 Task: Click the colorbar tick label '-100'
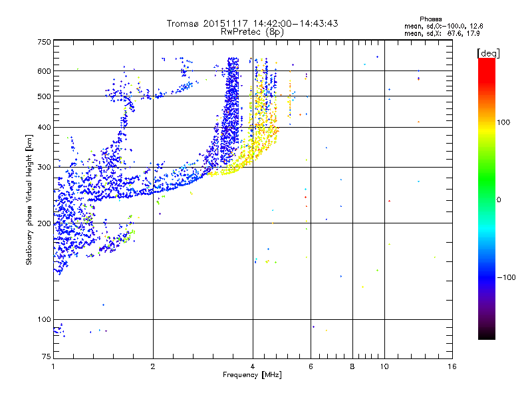click(x=506, y=277)
